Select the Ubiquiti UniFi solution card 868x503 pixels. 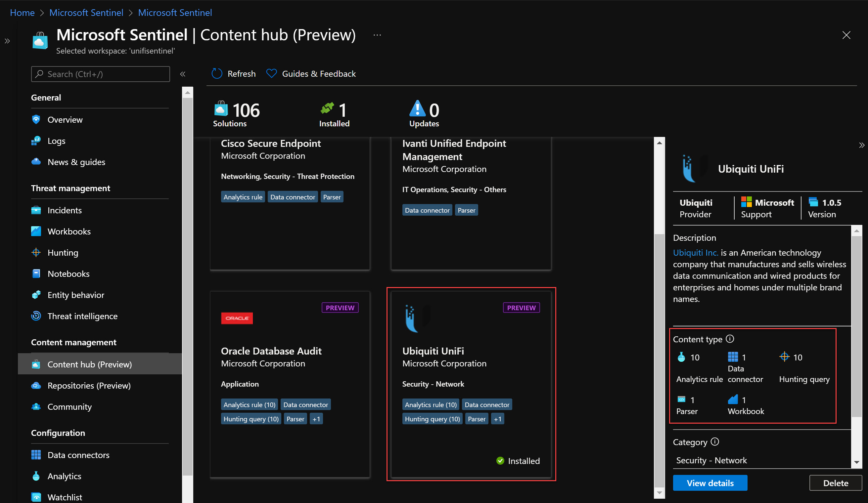pyautogui.click(x=471, y=384)
